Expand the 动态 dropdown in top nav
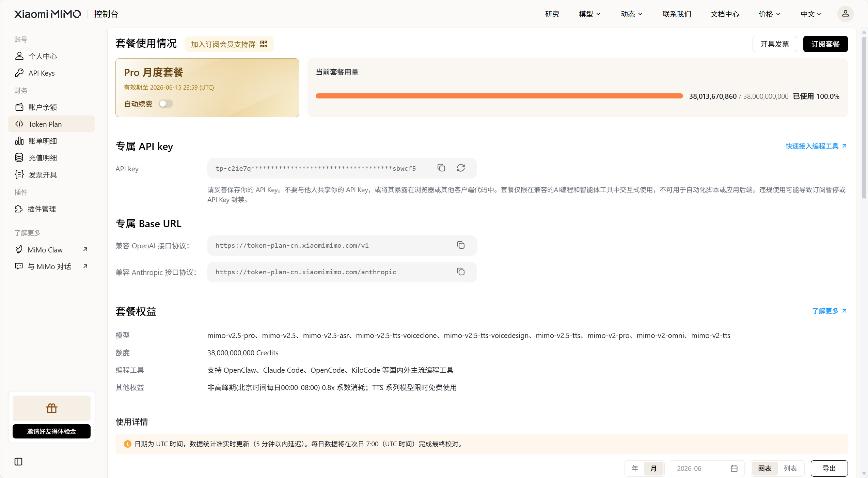868x478 pixels. click(631, 14)
